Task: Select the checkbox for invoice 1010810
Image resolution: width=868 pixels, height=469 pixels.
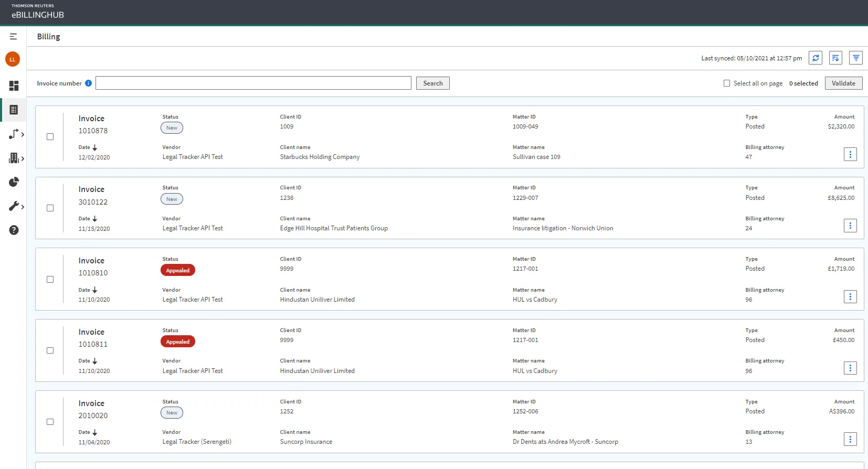Action: [x=50, y=280]
